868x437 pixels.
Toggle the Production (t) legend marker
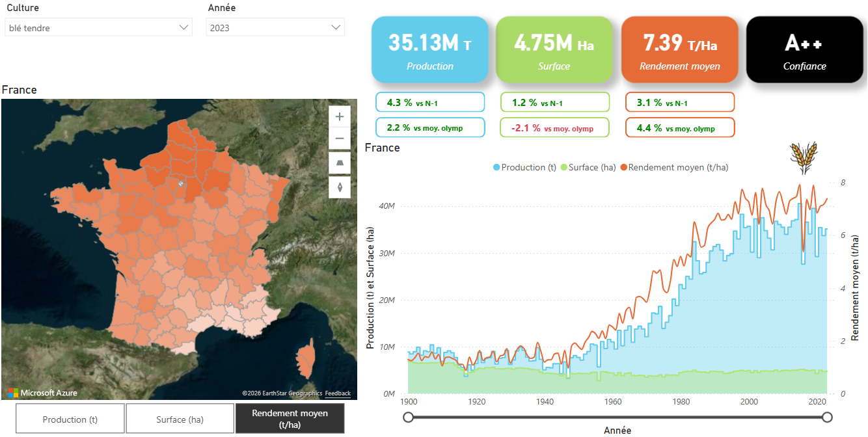click(x=497, y=168)
